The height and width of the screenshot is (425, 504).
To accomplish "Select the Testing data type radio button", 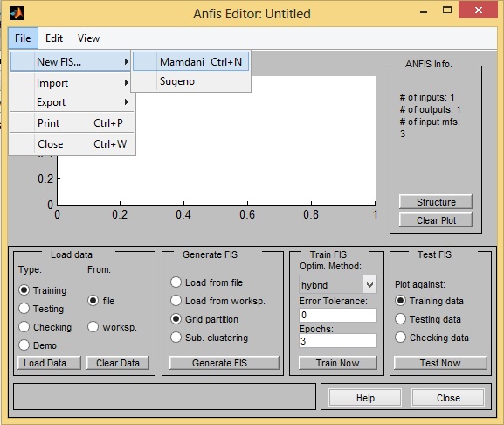I will pos(24,309).
